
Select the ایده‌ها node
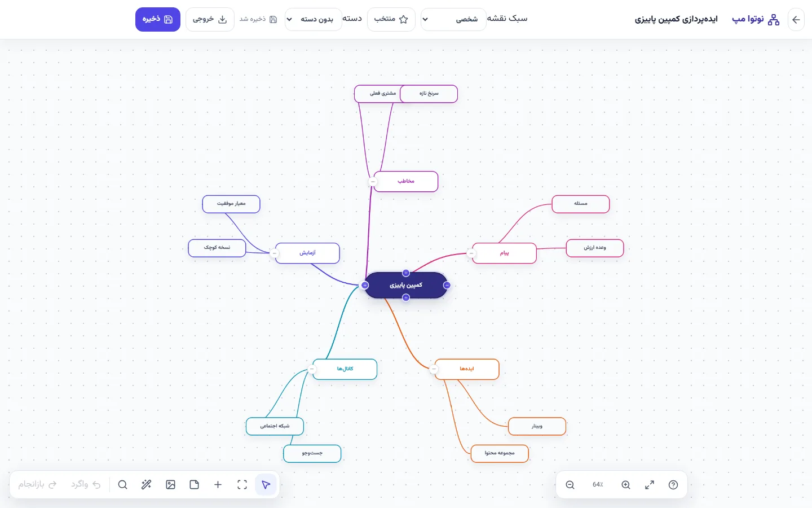pos(467,369)
